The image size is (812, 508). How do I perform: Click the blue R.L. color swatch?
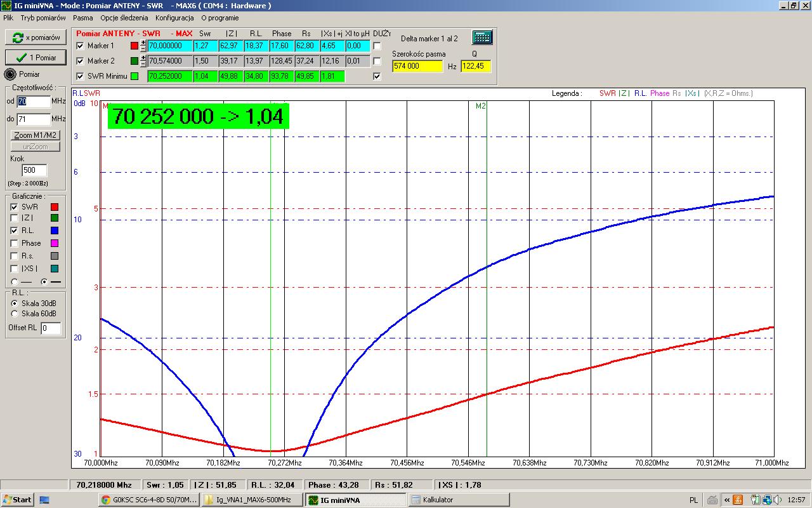(x=55, y=231)
